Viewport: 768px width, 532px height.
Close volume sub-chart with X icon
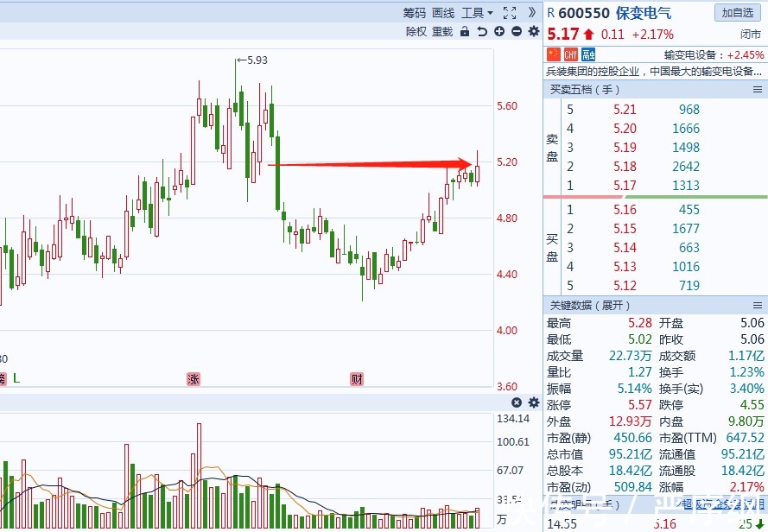pyautogui.click(x=517, y=402)
